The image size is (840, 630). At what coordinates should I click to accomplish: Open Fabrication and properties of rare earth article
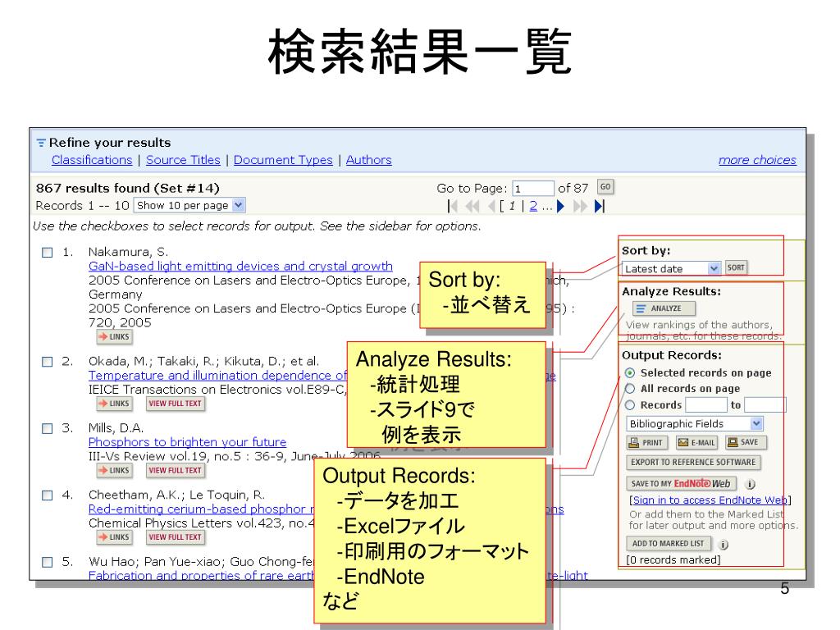(202, 575)
